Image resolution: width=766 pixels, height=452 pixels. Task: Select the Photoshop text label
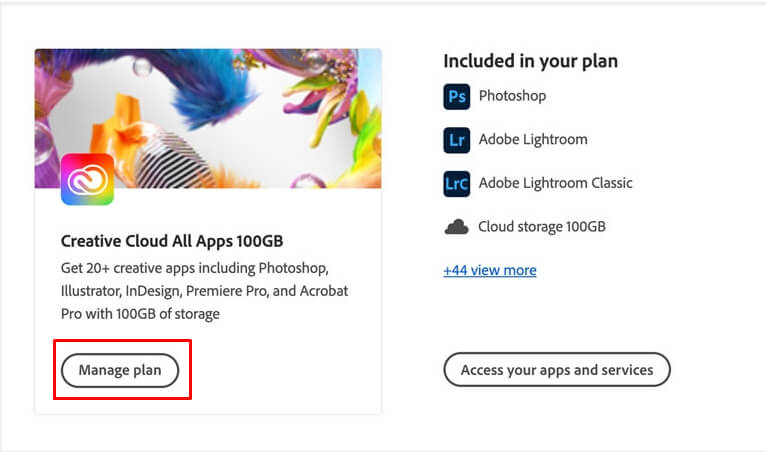pyautogui.click(x=512, y=96)
